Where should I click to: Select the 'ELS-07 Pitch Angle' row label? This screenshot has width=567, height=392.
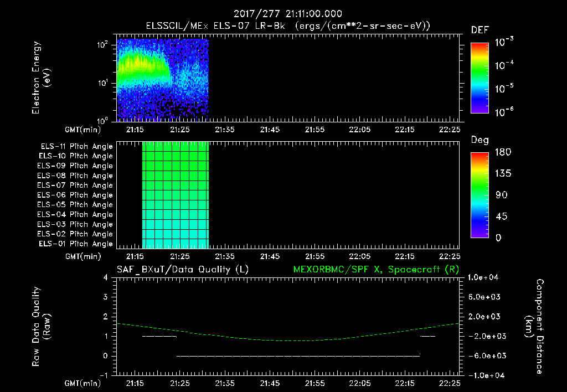click(x=75, y=185)
